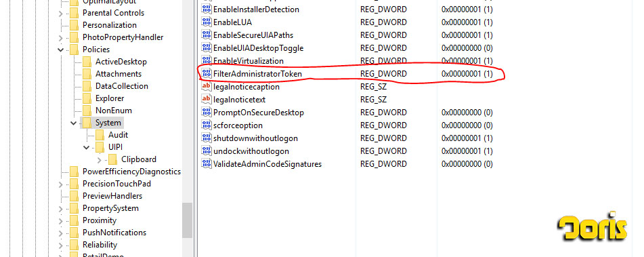This screenshot has height=257, width=644.
Task: Click the shutdownwithoutlogon value name
Action: [x=255, y=138]
